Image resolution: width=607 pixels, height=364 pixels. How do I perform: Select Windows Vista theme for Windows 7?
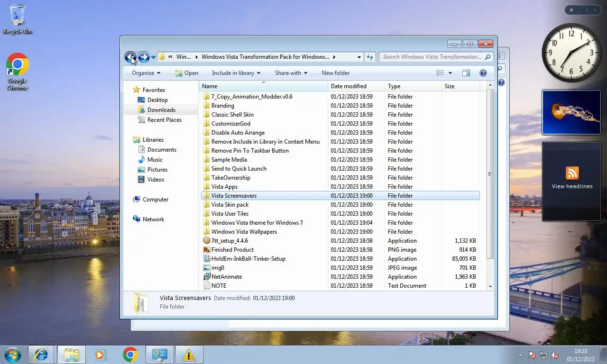coord(257,223)
